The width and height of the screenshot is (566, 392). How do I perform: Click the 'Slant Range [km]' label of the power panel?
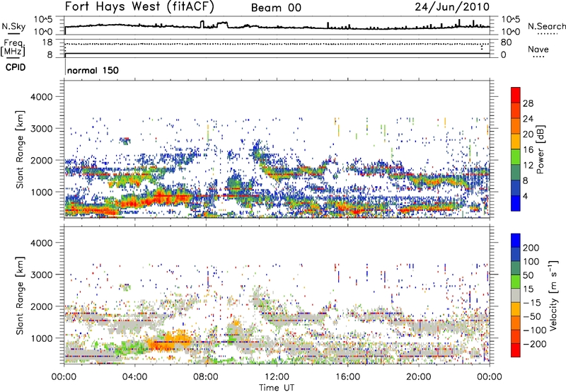20,150
